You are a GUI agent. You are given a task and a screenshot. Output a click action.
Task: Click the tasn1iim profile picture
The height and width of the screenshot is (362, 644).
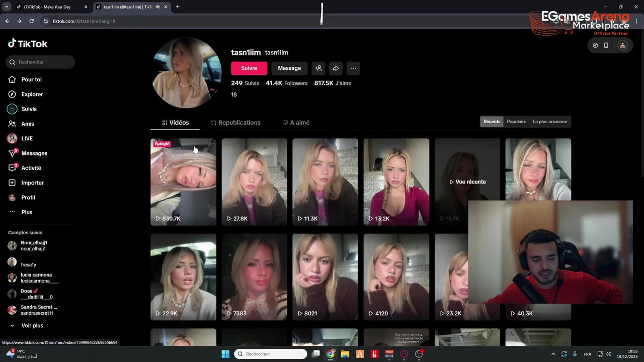click(x=187, y=73)
